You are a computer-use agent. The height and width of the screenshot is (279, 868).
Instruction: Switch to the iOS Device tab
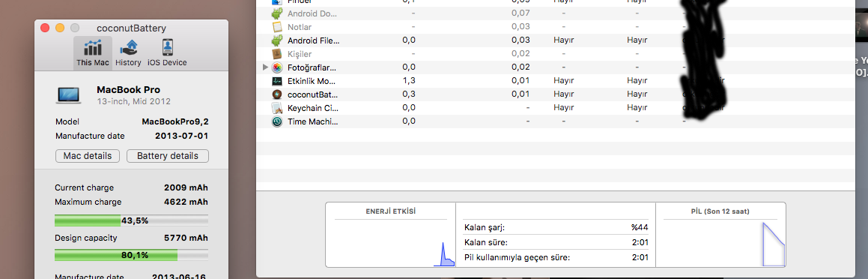click(166, 53)
